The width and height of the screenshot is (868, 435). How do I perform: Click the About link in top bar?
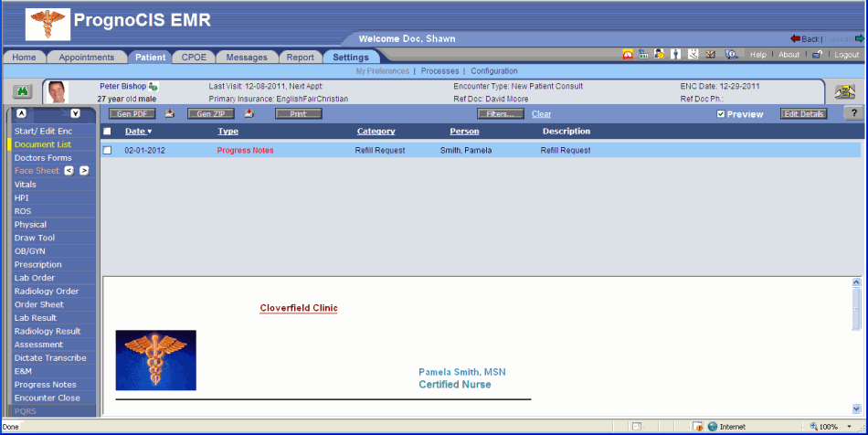click(x=789, y=54)
